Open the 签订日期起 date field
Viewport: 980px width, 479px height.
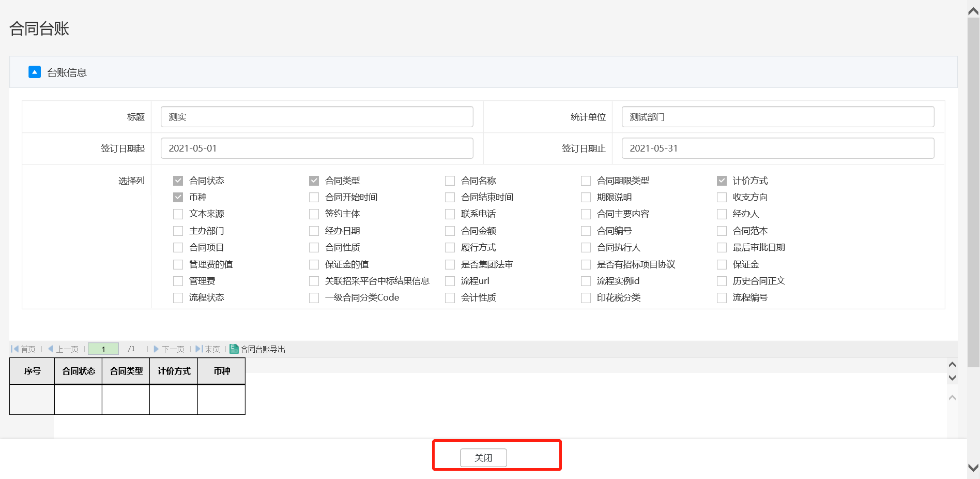click(317, 148)
